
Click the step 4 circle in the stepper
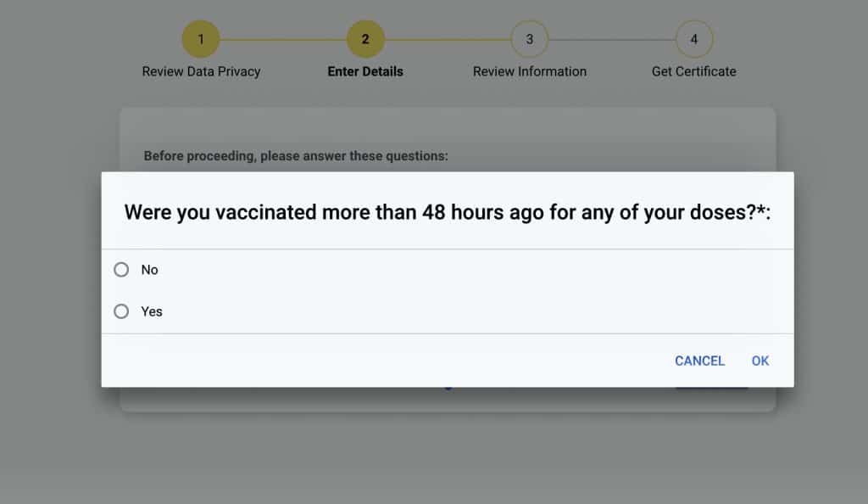(694, 39)
